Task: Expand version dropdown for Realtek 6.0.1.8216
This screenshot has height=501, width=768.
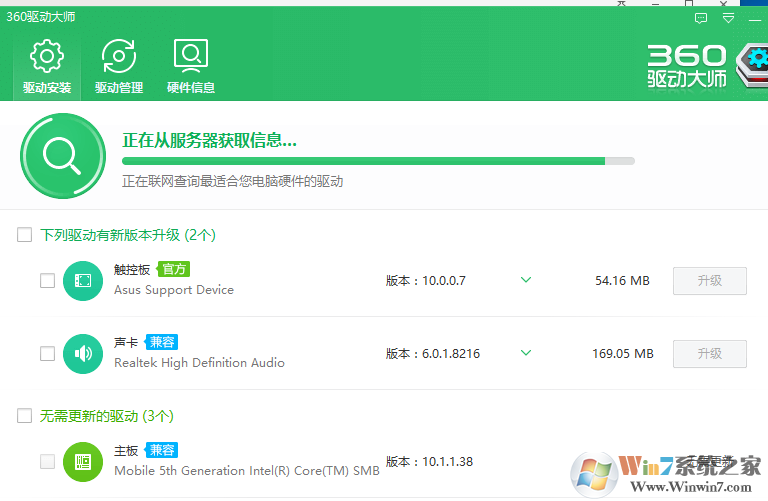Action: pyautogui.click(x=526, y=353)
